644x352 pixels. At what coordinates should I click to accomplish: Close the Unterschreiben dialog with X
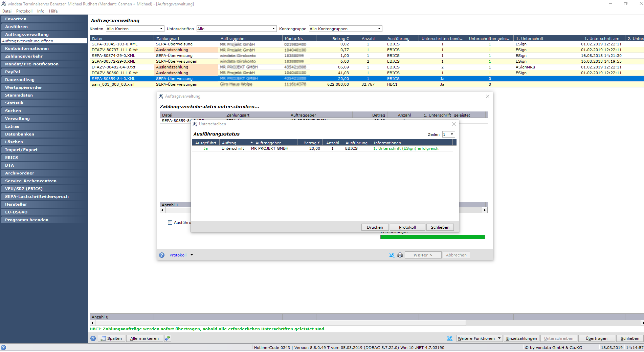pyautogui.click(x=454, y=124)
